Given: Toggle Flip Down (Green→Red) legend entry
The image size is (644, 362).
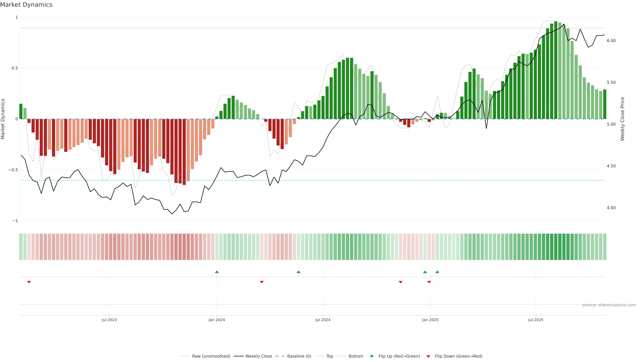Looking at the screenshot, I should (459, 356).
